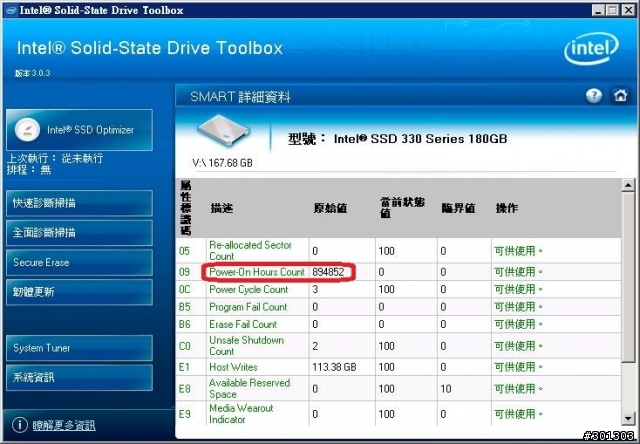Click the Intel SSD Optimizer gauge icon
The height and width of the screenshot is (444, 640).
click(27, 130)
